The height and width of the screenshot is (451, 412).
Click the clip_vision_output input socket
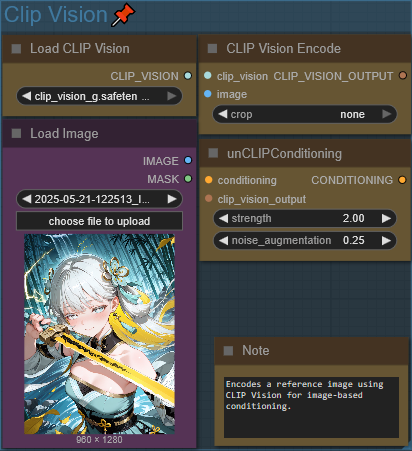click(209, 199)
